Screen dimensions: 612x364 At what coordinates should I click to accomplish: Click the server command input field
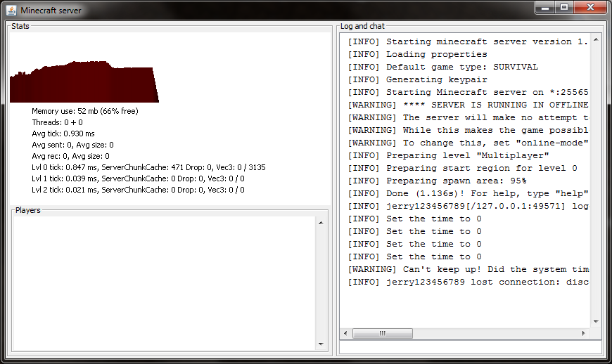(x=471, y=347)
